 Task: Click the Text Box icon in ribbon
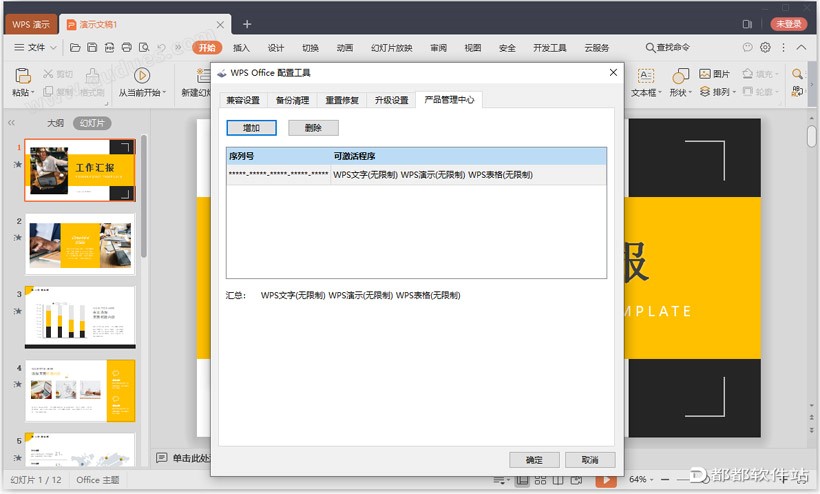[x=646, y=76]
